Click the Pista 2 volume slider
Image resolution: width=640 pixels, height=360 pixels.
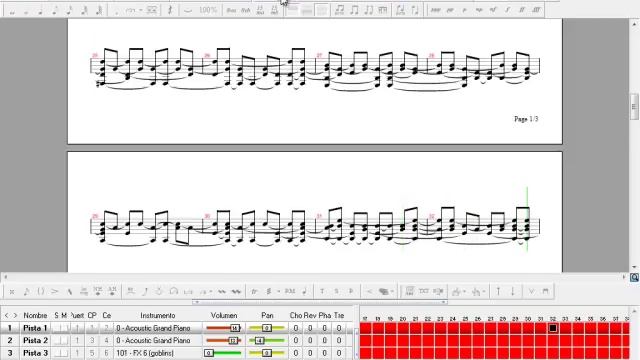coord(224,340)
